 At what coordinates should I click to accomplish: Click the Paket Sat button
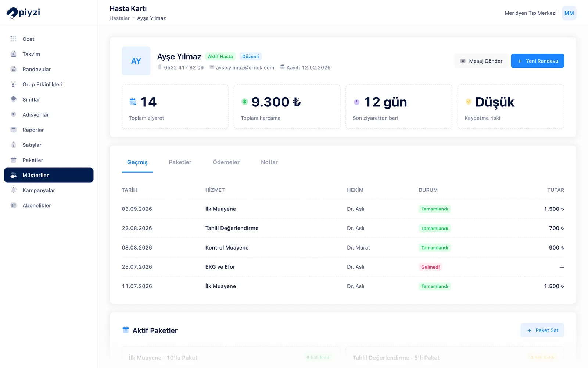pyautogui.click(x=542, y=330)
